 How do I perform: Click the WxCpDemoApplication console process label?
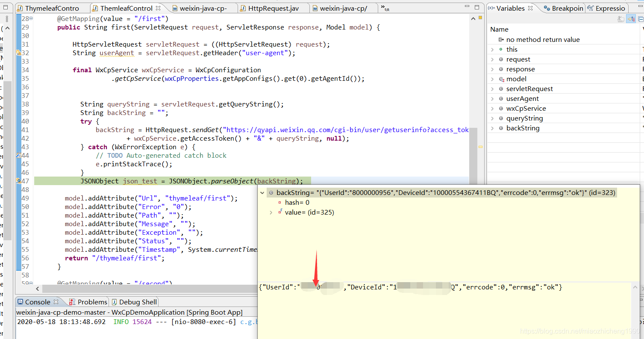pyautogui.click(x=129, y=312)
